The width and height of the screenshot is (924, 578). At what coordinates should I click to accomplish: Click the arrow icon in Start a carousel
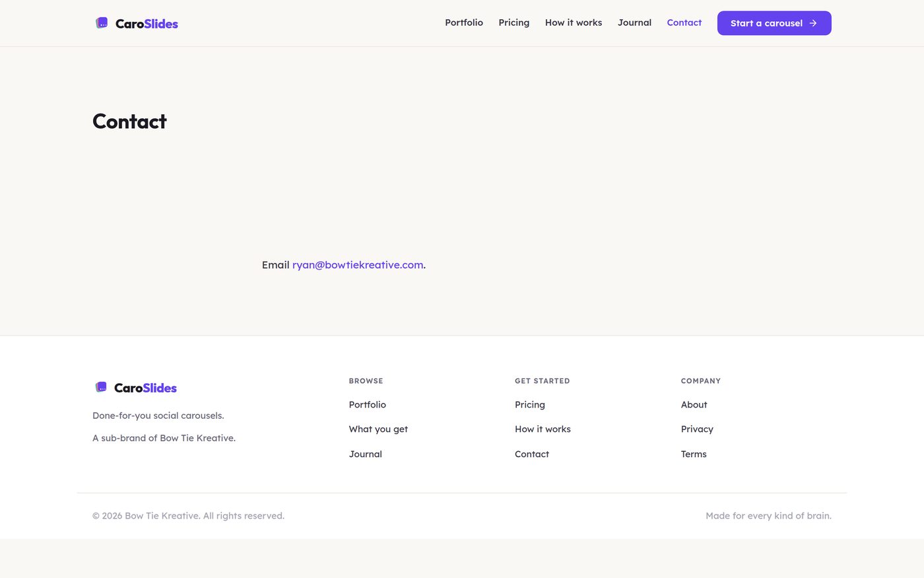click(813, 23)
